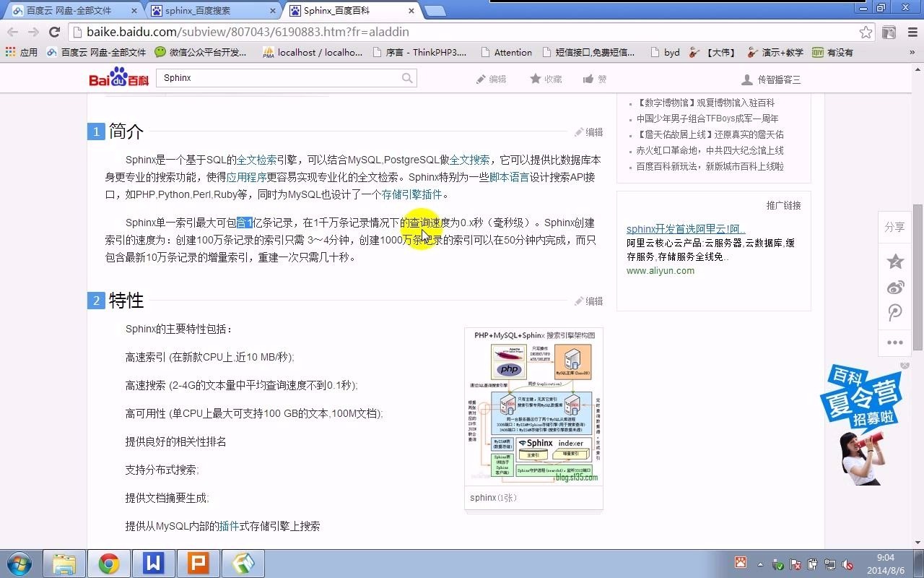Open news item 中国少年男子组合TFBoys成军一周年
This screenshot has width=924, height=578.
coord(707,118)
